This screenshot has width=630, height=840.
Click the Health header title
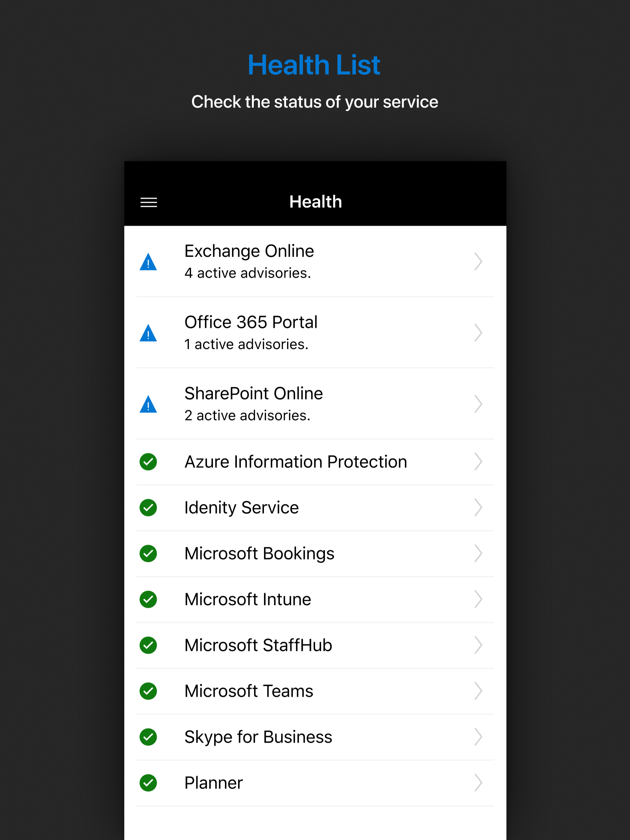click(315, 202)
